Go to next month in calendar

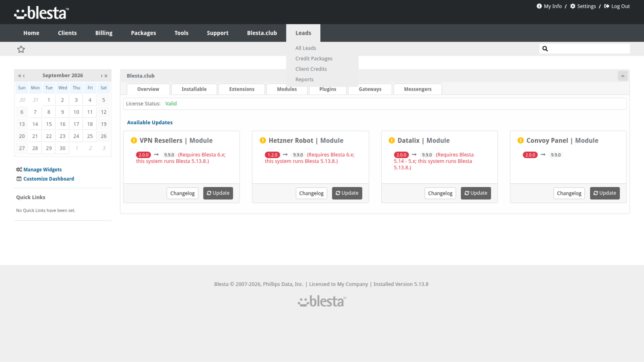[102, 76]
